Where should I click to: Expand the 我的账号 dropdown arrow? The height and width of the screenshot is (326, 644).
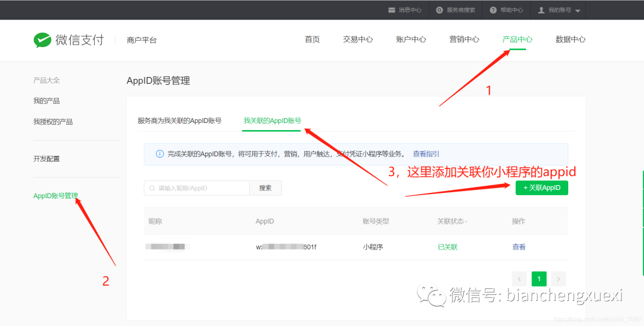pyautogui.click(x=577, y=11)
